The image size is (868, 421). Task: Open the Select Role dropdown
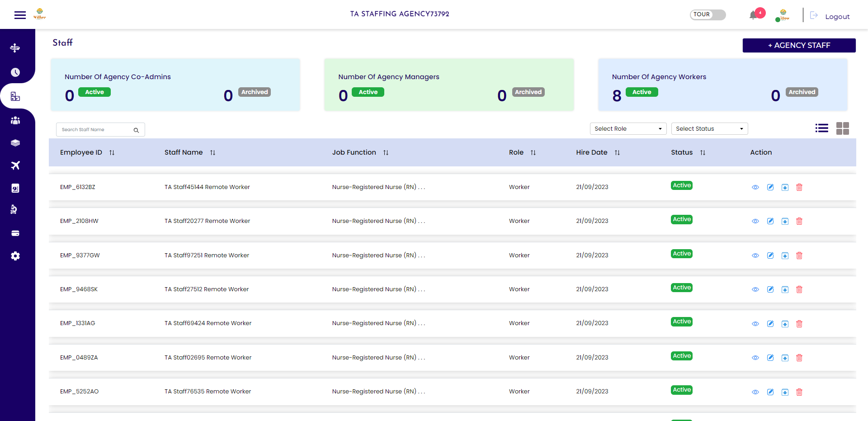628,128
